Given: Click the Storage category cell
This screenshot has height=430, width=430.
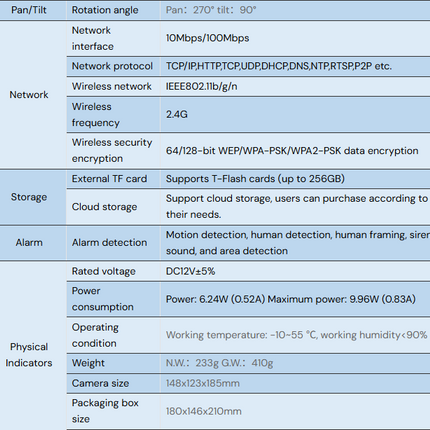Looking at the screenshot, I should point(29,197).
